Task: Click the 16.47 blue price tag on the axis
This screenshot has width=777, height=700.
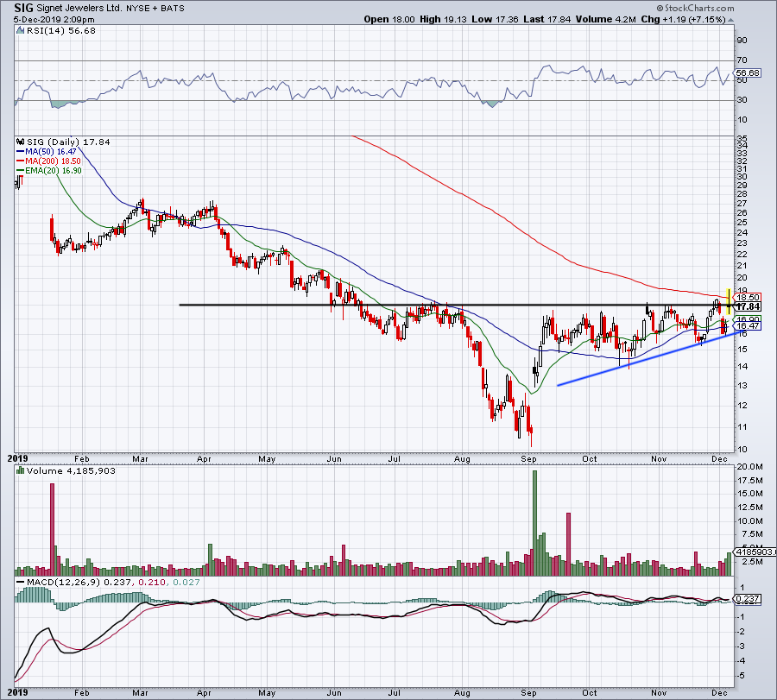Action: tap(748, 326)
